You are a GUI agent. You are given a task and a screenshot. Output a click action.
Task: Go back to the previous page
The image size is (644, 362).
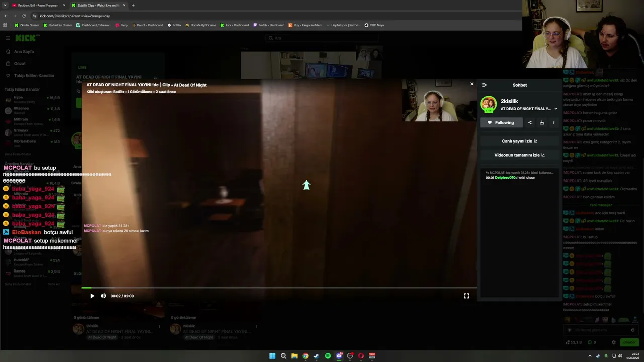pyautogui.click(x=6, y=16)
